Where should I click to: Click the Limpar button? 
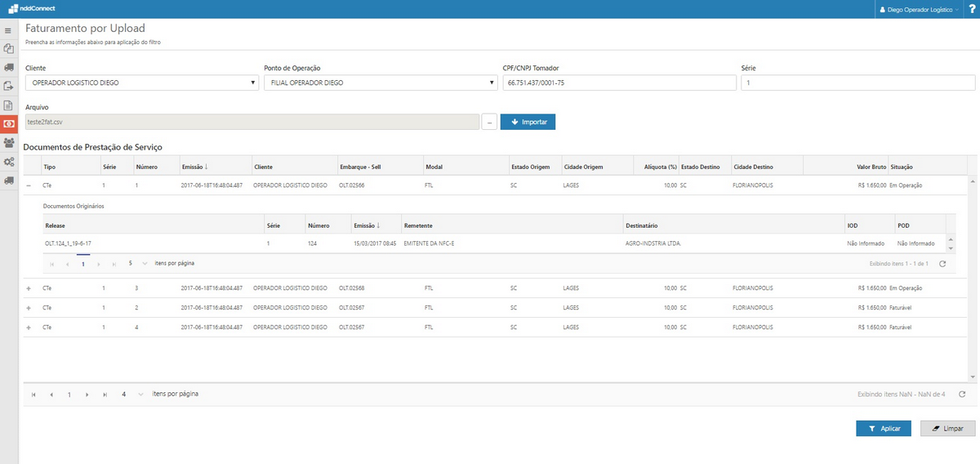(947, 428)
